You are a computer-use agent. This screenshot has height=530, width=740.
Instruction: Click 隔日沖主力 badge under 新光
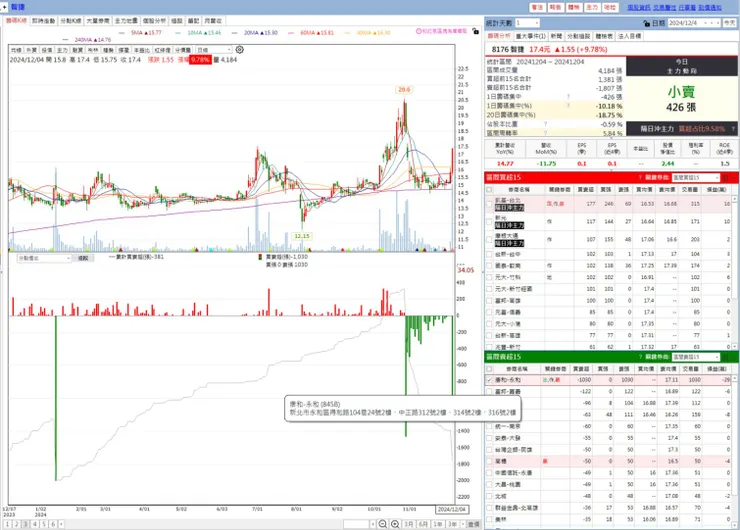[x=509, y=226]
